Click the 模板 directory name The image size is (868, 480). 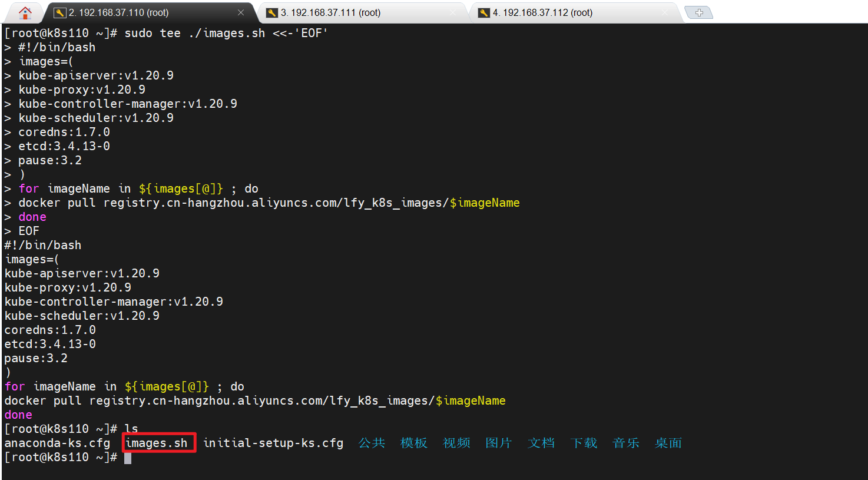tap(414, 443)
